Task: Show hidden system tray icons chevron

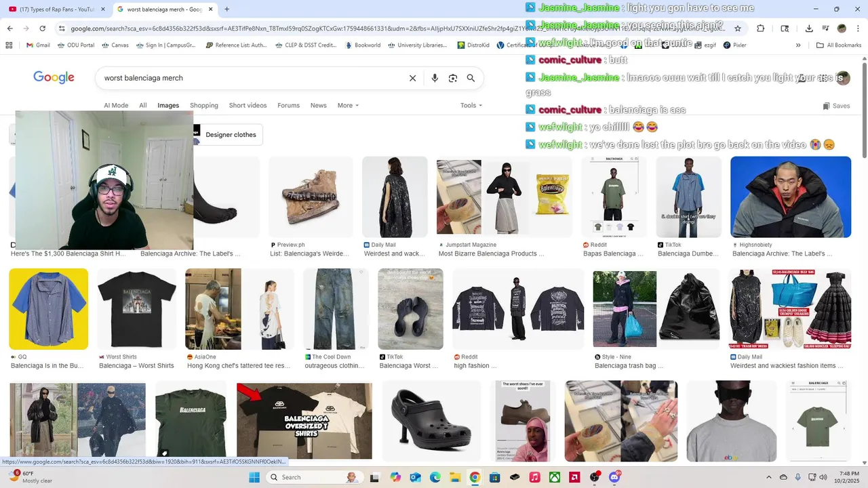Action: click(x=768, y=477)
